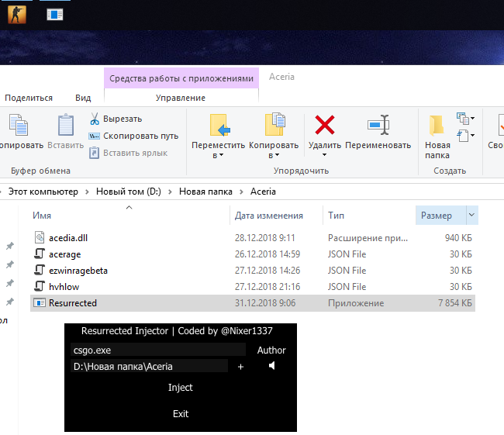The image size is (504, 435).
Task: Click the New folder (Новая папка) icon
Action: [x=437, y=125]
